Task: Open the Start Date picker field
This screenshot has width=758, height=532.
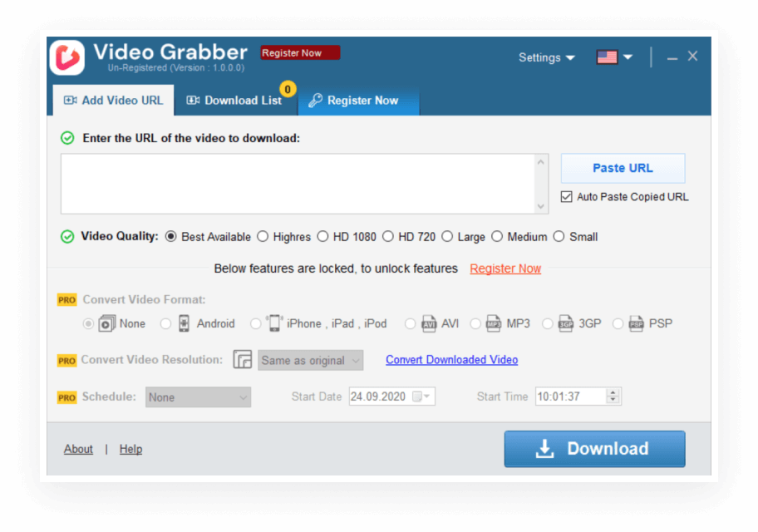Action: click(392, 397)
